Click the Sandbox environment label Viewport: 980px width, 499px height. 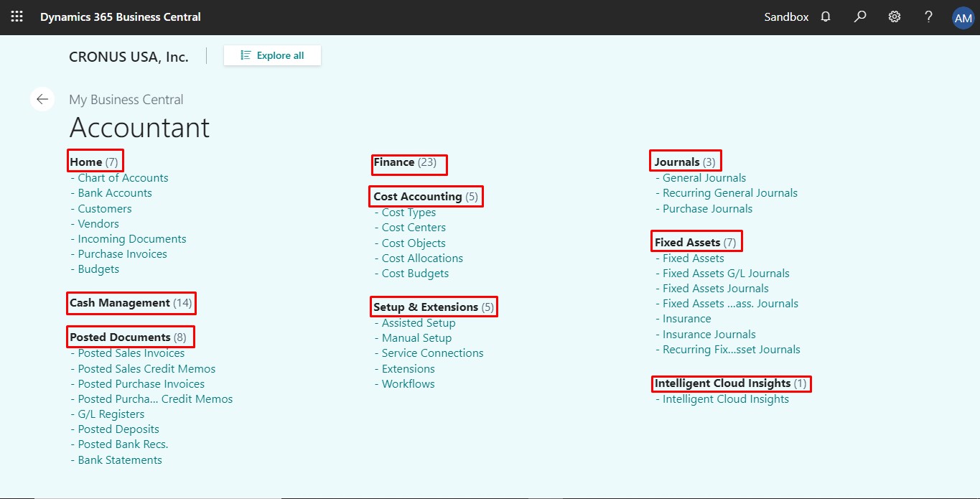[786, 17]
